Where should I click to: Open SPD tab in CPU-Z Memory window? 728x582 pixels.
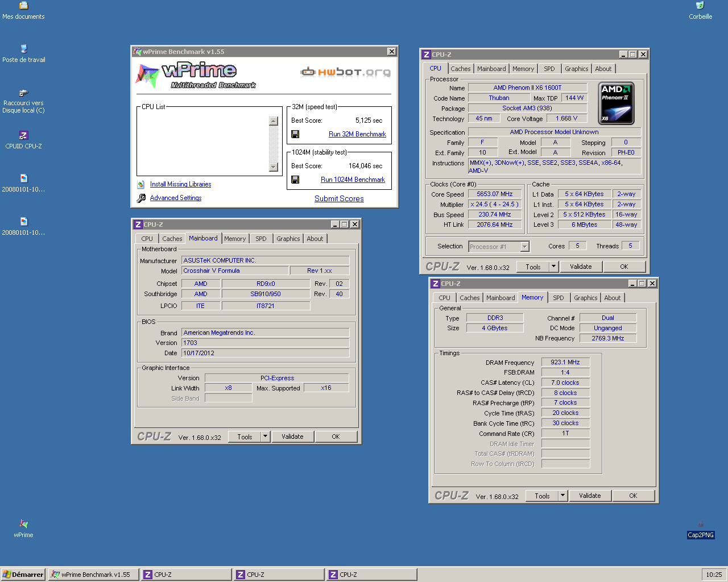[559, 298]
